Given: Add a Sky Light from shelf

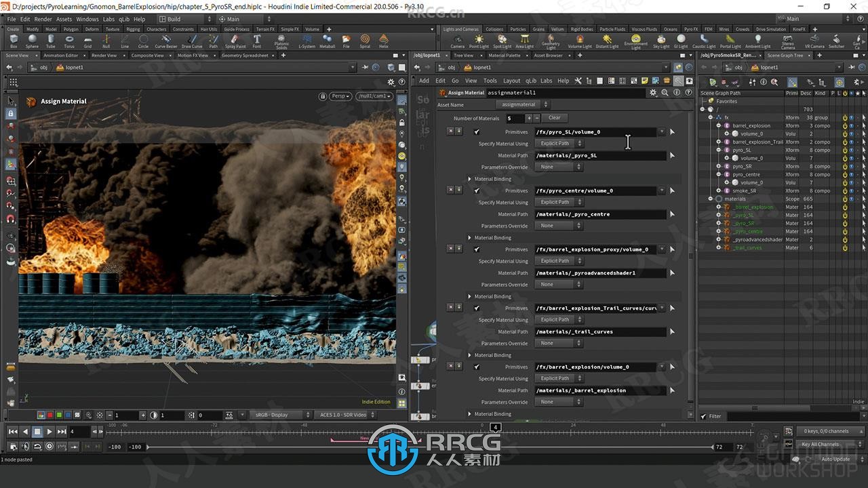Looking at the screenshot, I should 661,41.
